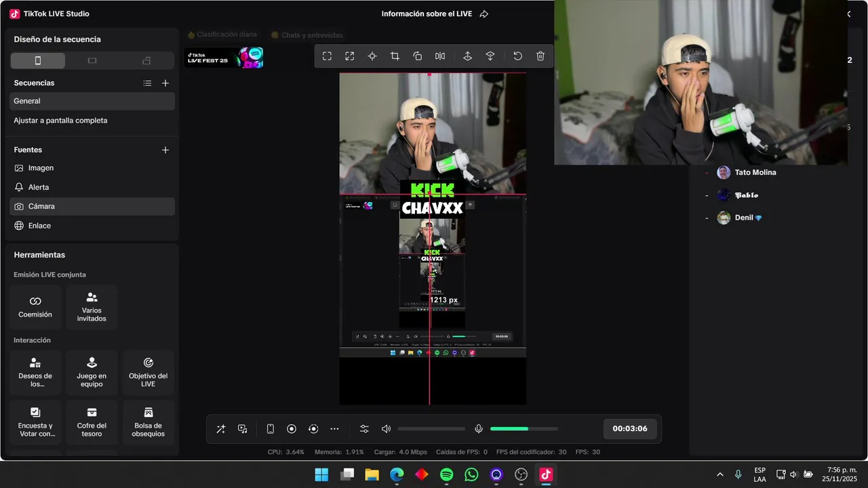Open the share arrow next to LIVE info
The image size is (868, 488).
pyautogui.click(x=484, y=14)
